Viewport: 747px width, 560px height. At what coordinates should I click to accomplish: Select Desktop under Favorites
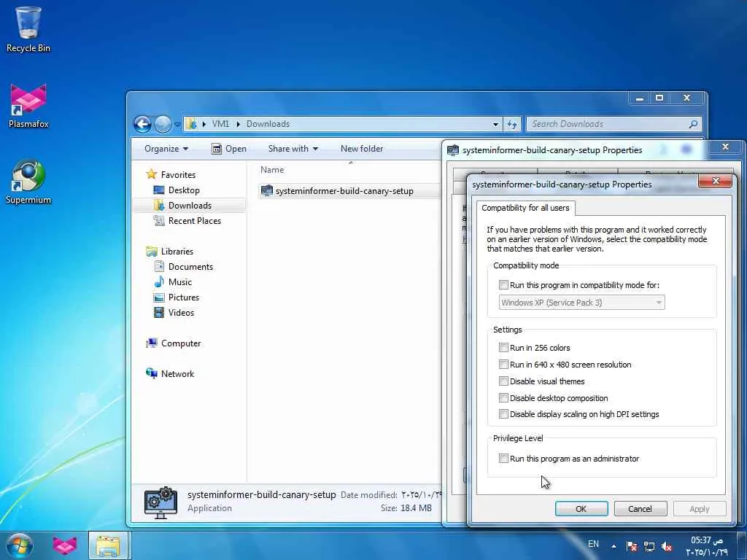click(x=183, y=190)
